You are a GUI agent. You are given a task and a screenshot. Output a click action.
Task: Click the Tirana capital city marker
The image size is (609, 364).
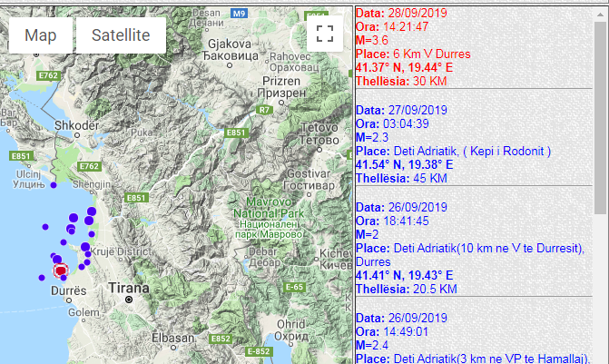(x=129, y=299)
